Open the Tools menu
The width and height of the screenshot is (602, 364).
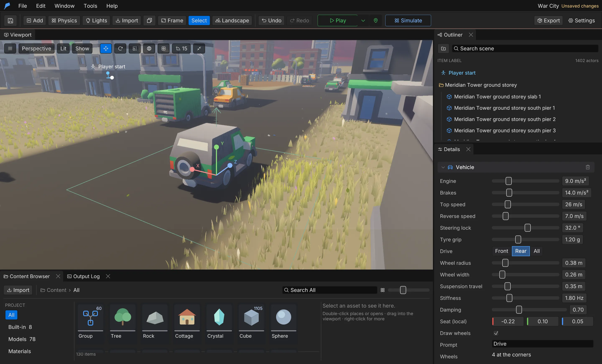90,6
